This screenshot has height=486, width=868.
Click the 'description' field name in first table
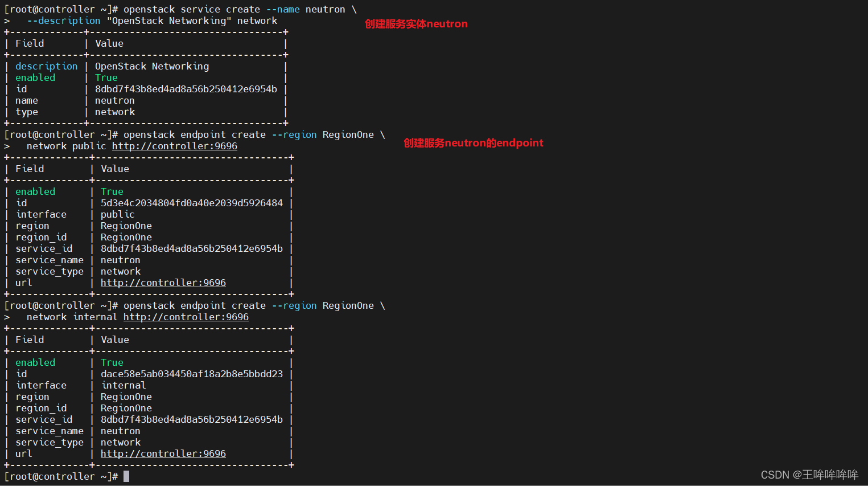pos(47,66)
